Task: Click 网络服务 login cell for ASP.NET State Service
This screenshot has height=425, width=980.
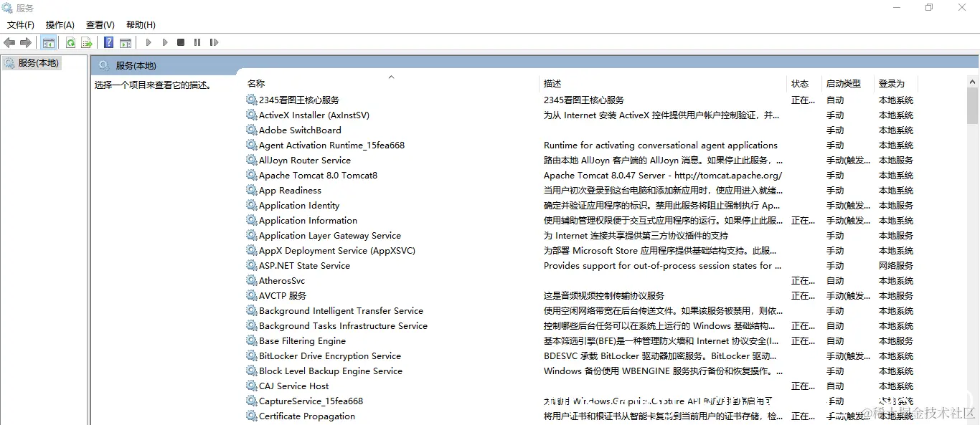Action: pyautogui.click(x=896, y=265)
